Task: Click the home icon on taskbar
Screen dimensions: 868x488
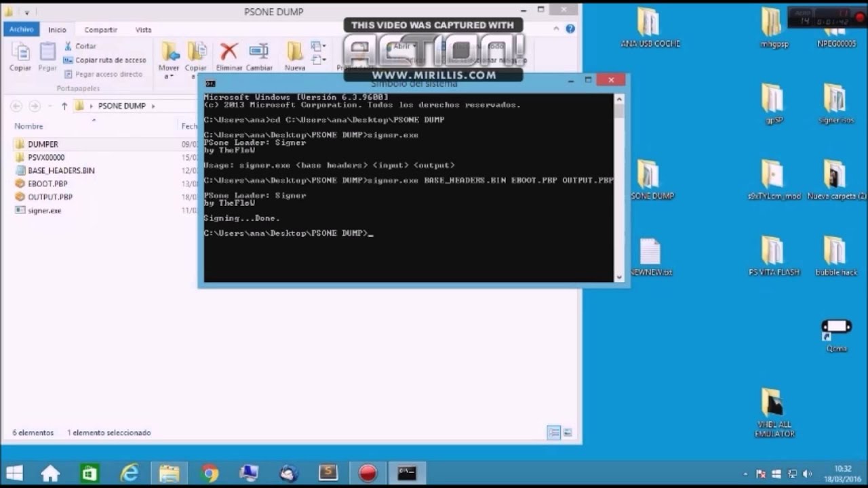Action: point(50,473)
